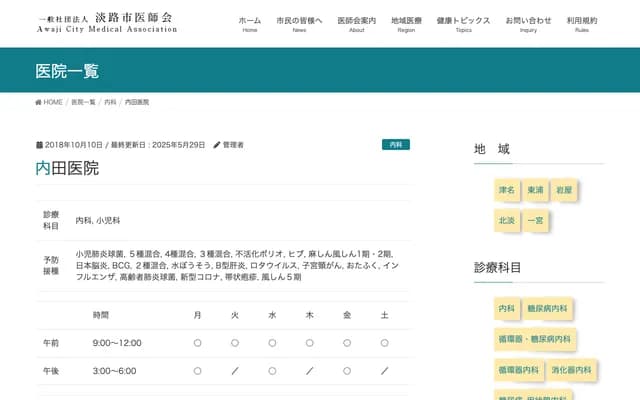Select the 消化器内科 specialty tag
This screenshot has width=640, height=400.
pyautogui.click(x=571, y=370)
